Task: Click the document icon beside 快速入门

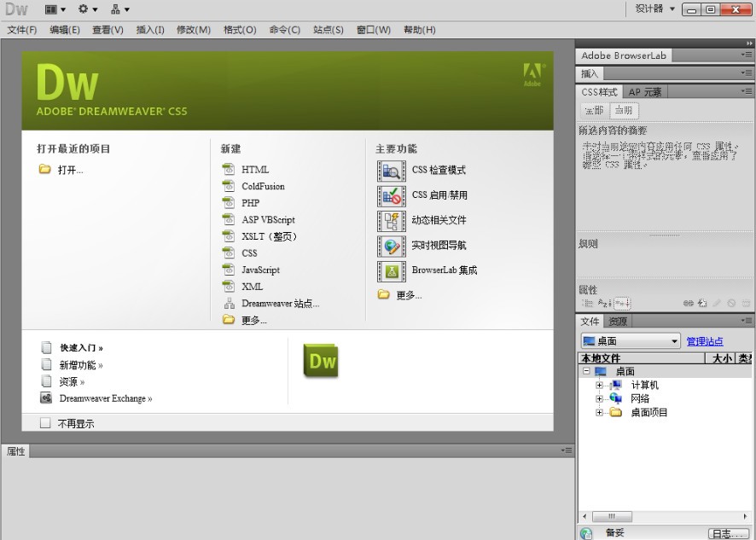Action: (46, 347)
